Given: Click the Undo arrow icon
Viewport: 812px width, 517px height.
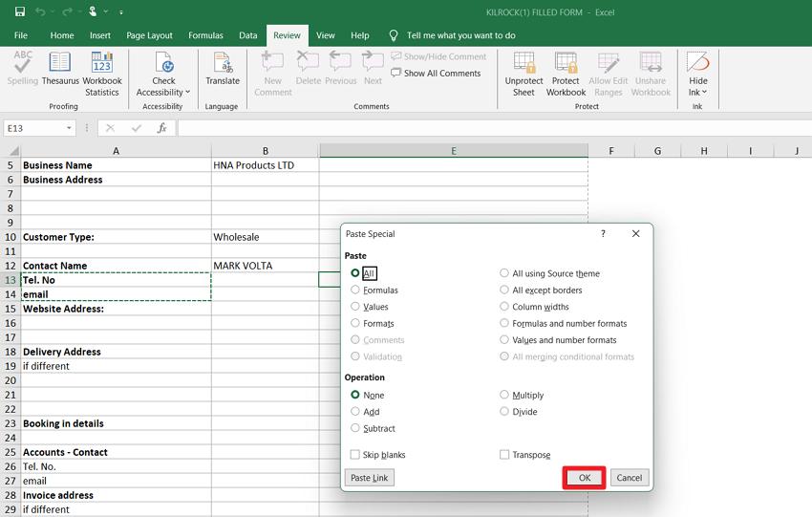Looking at the screenshot, I should (x=40, y=11).
